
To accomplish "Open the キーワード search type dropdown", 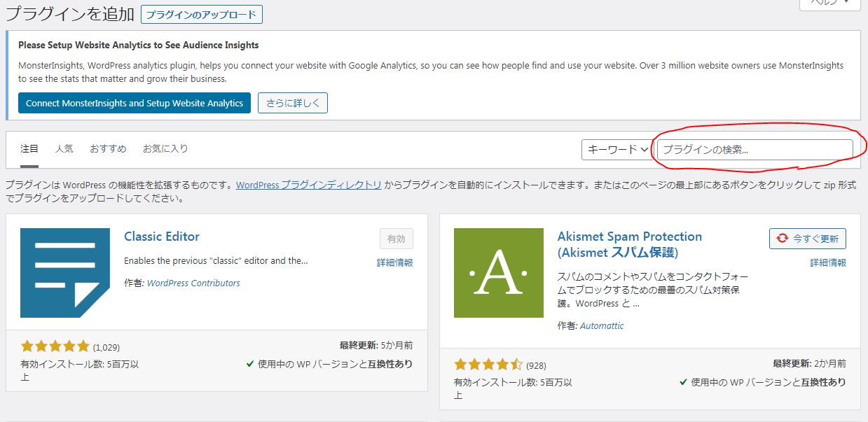I will click(x=617, y=149).
